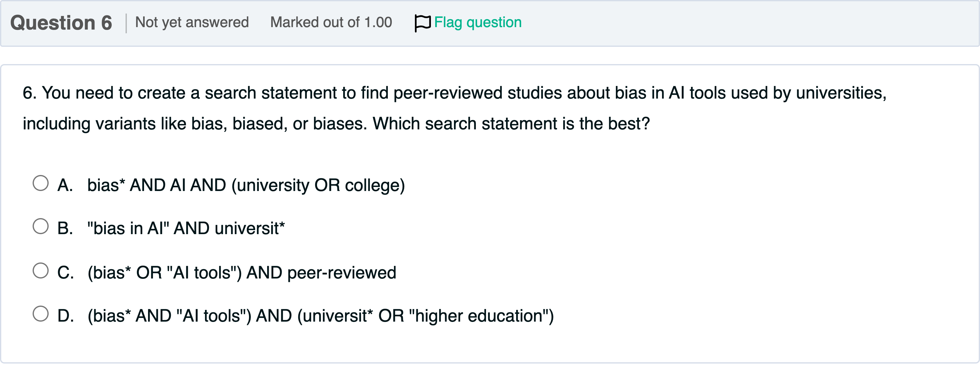Select radio button for option A
This screenshot has width=980, height=382.
(41, 183)
